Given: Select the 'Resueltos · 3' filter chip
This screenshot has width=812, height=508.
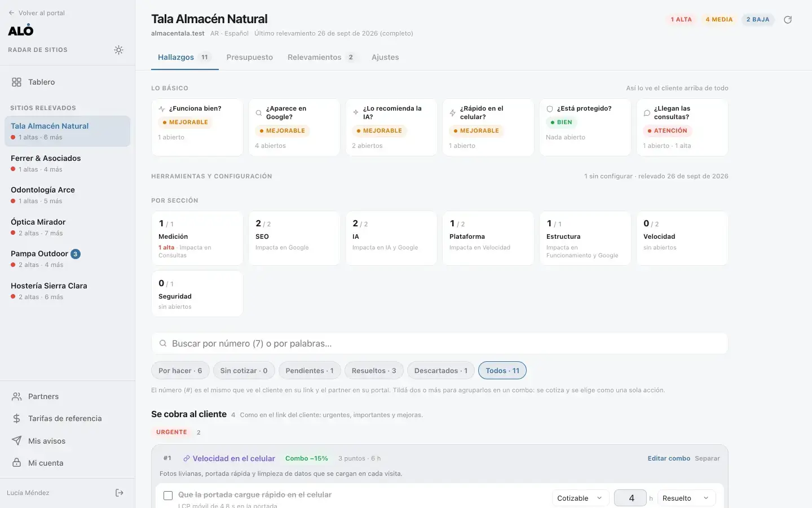Looking at the screenshot, I should [373, 370].
